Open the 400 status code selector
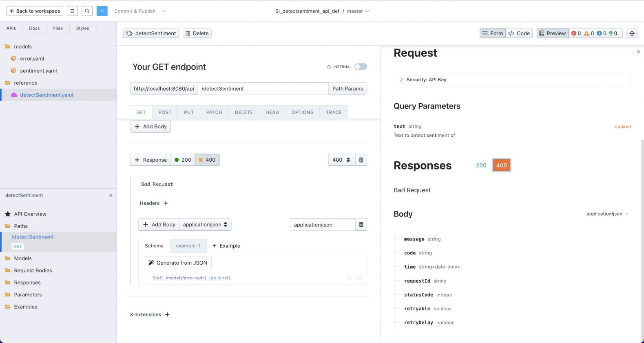 [x=342, y=160]
